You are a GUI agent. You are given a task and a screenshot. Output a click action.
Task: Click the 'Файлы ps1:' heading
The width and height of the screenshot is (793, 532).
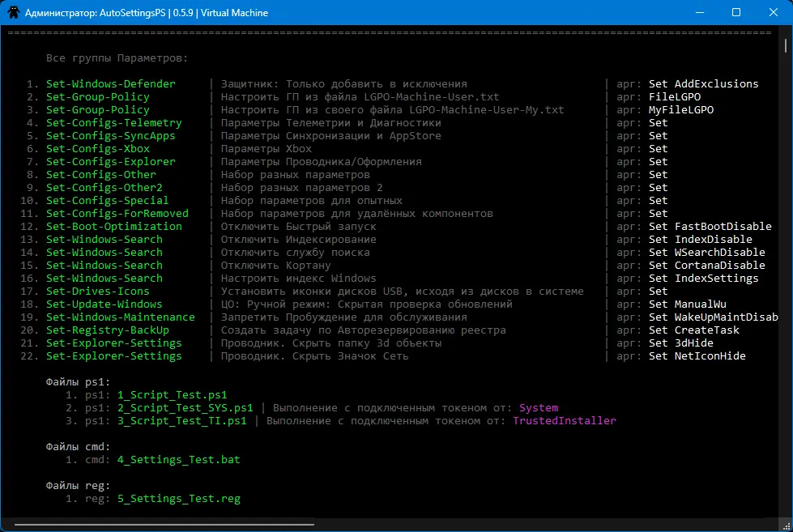click(x=78, y=382)
